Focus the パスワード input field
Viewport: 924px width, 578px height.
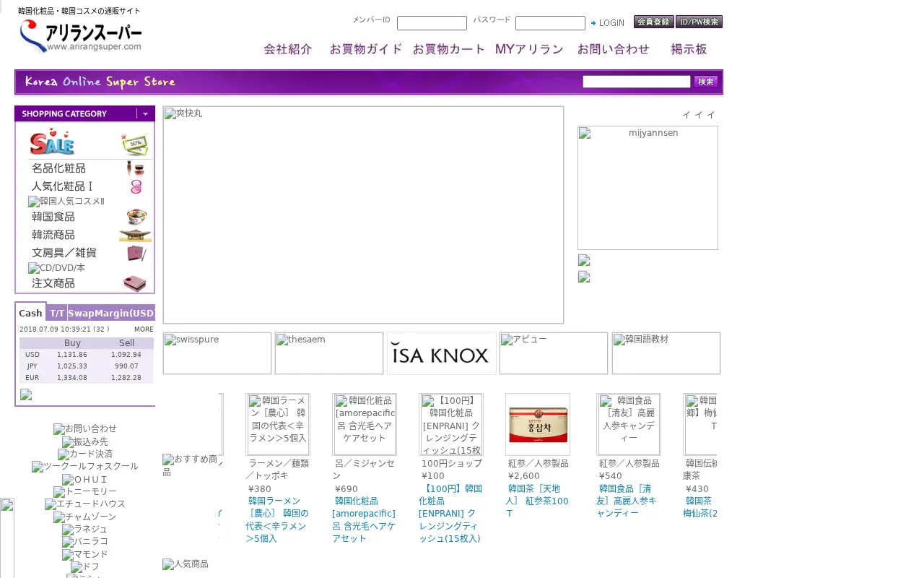[x=550, y=23]
